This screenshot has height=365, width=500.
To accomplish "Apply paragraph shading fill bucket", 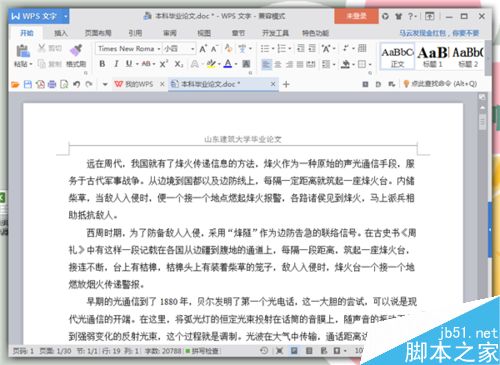I will pyautogui.click(x=345, y=64).
